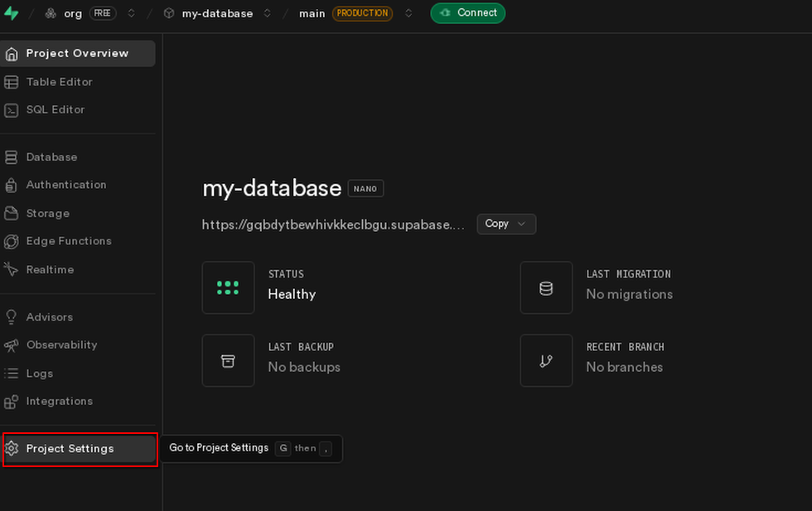Screen dimensions: 812x511
Task: Open the Advisors page
Action: (x=78, y=317)
